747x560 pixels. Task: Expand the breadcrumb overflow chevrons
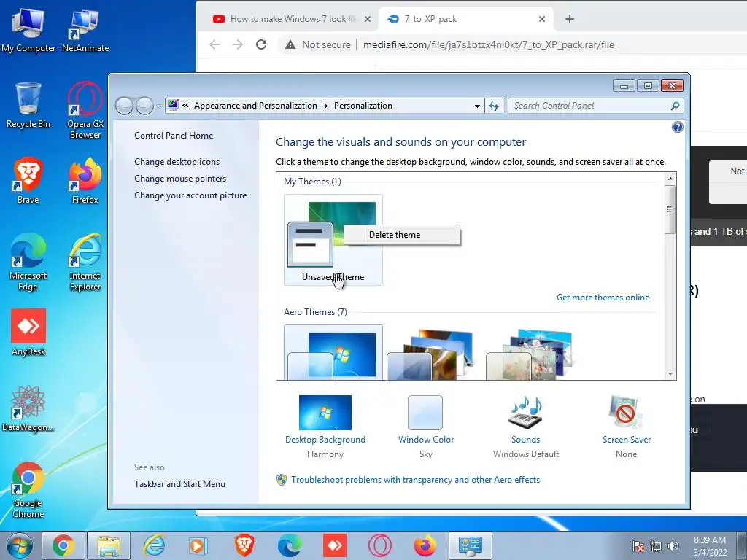185,106
